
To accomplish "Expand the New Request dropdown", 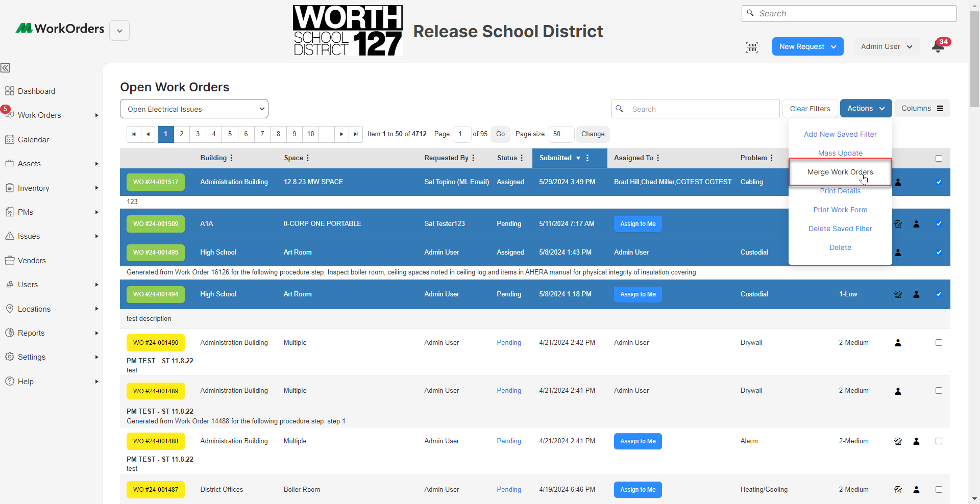I will (x=807, y=46).
